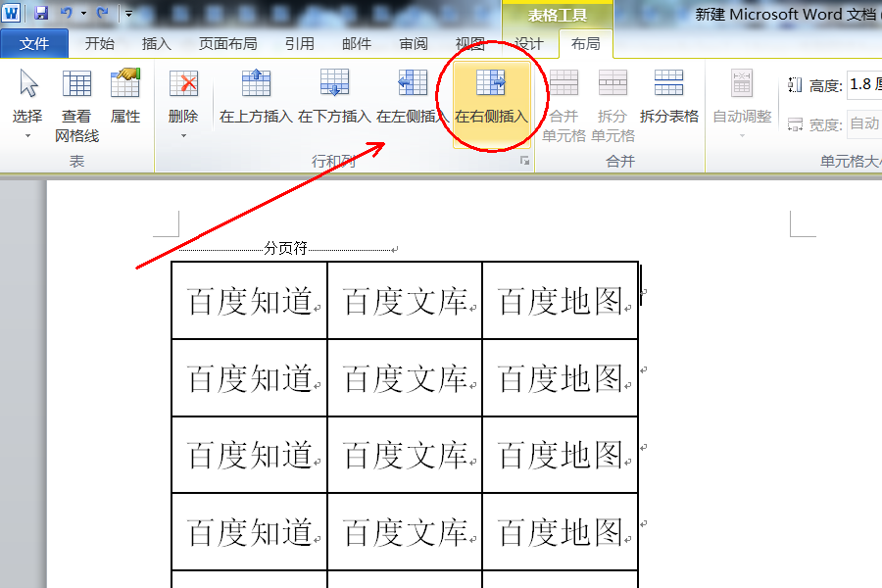Open the undo history dropdown arrow
The height and width of the screenshot is (588, 882).
pos(83,13)
